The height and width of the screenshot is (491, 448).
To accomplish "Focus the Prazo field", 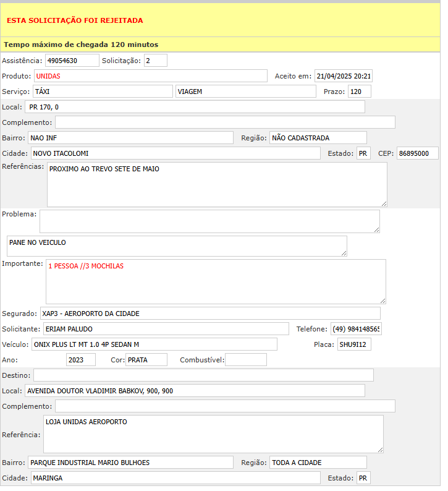I will pos(359,92).
